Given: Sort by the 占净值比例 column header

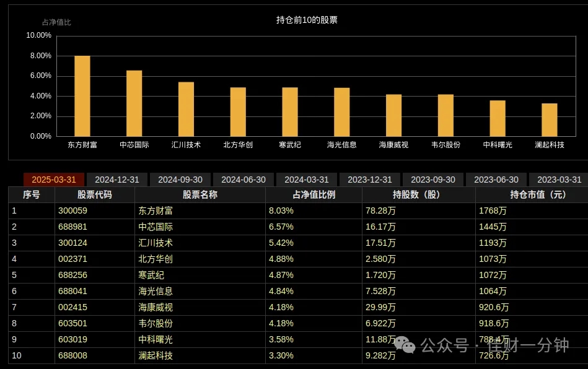Looking at the screenshot, I should coord(314,195).
